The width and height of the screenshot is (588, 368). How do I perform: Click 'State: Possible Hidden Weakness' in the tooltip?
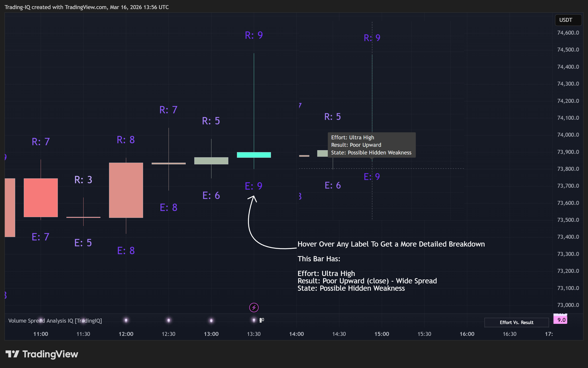pyautogui.click(x=371, y=153)
